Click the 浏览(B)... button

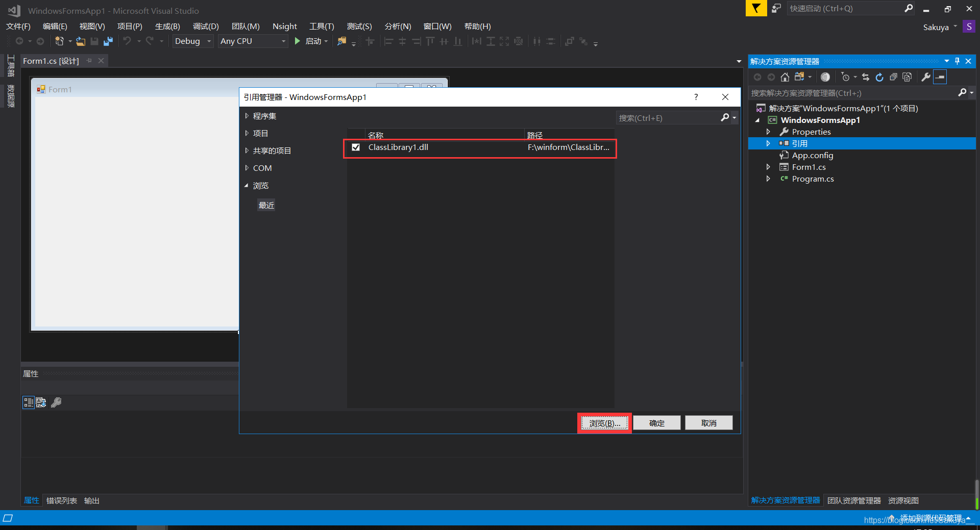605,423
